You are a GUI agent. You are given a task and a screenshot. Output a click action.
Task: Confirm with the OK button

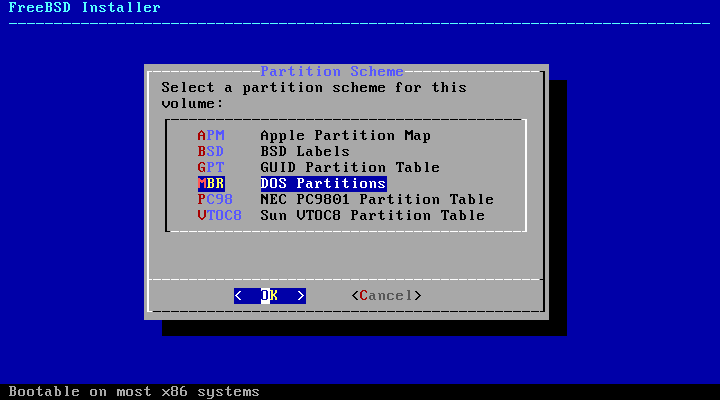[x=270, y=296]
